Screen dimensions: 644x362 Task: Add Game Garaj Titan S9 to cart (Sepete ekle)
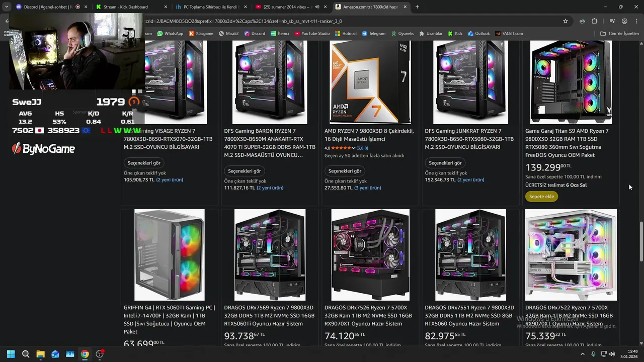(x=541, y=197)
